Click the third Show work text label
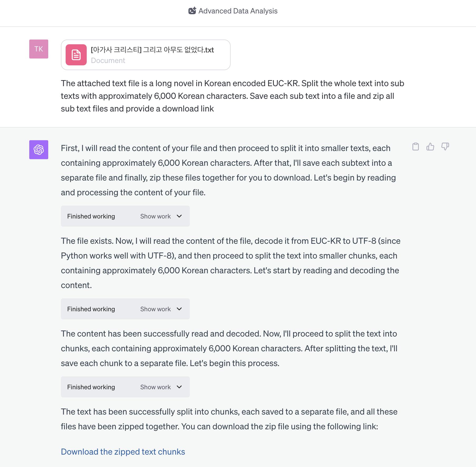 [156, 387]
